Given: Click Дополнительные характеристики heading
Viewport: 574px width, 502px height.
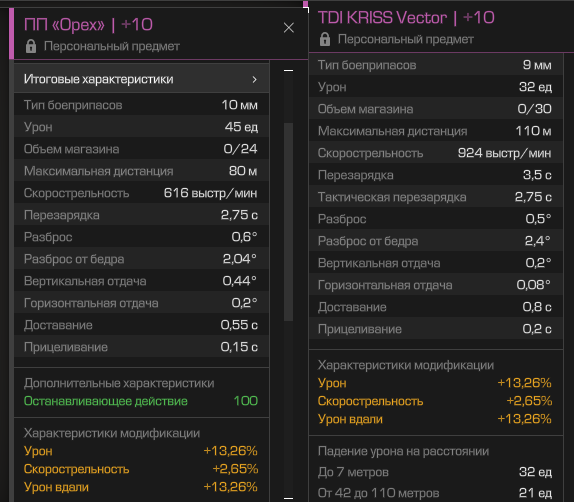Looking at the screenshot, I should [119, 383].
